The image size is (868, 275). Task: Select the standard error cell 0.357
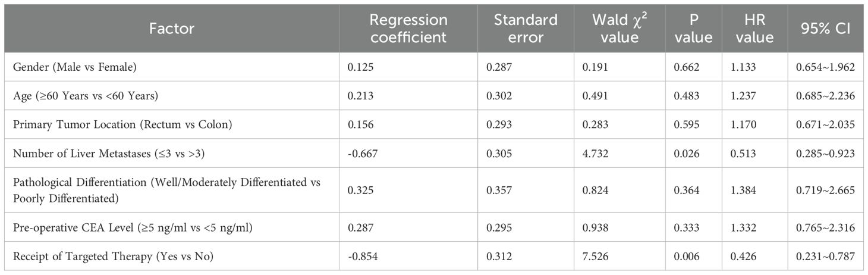(526, 189)
